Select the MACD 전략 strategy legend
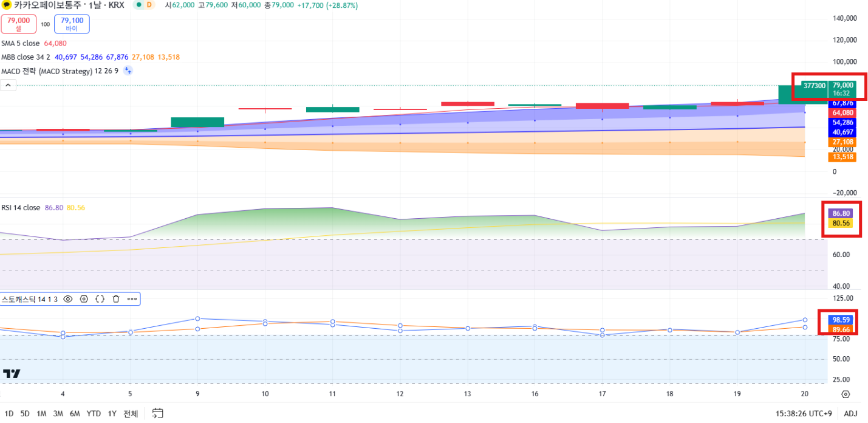The width and height of the screenshot is (868, 423). pyautogui.click(x=60, y=71)
